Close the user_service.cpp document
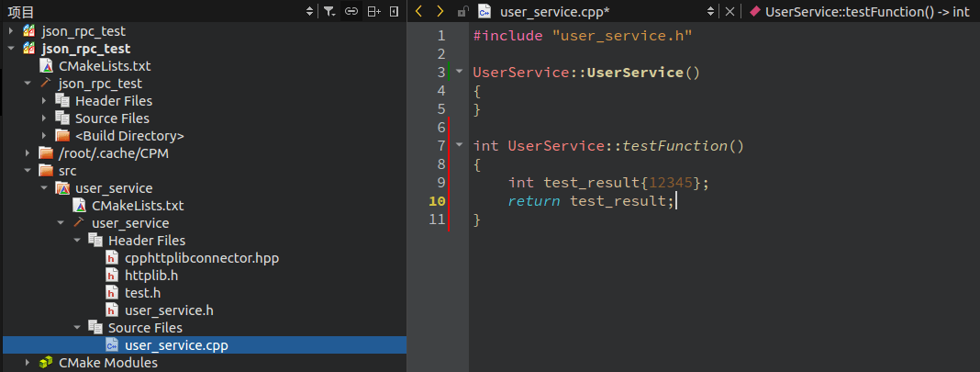 coord(729,11)
